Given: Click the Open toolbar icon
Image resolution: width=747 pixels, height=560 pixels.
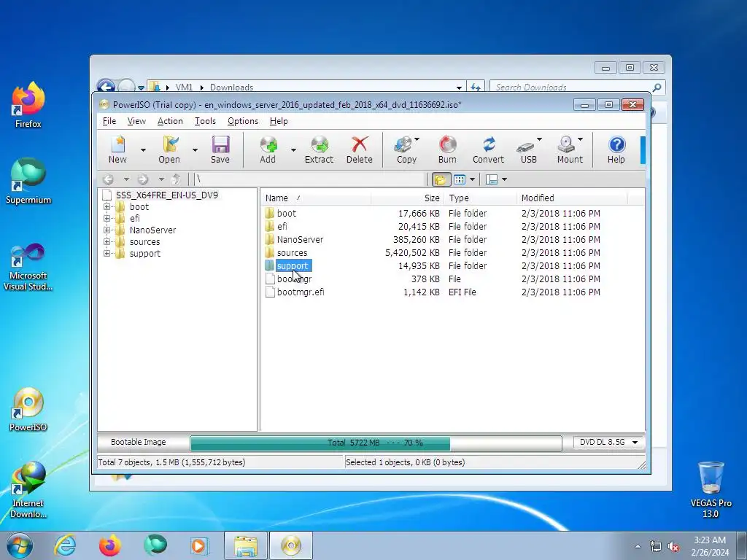Looking at the screenshot, I should [169, 149].
